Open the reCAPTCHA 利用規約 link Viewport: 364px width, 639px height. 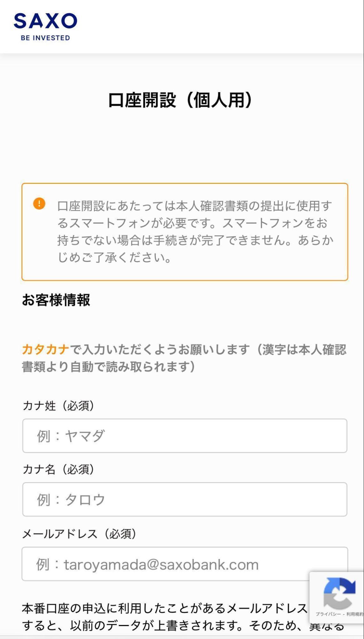[x=355, y=614]
